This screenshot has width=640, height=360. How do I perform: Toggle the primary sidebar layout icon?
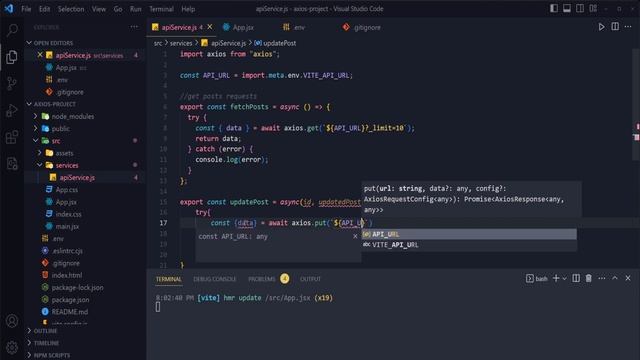(554, 8)
